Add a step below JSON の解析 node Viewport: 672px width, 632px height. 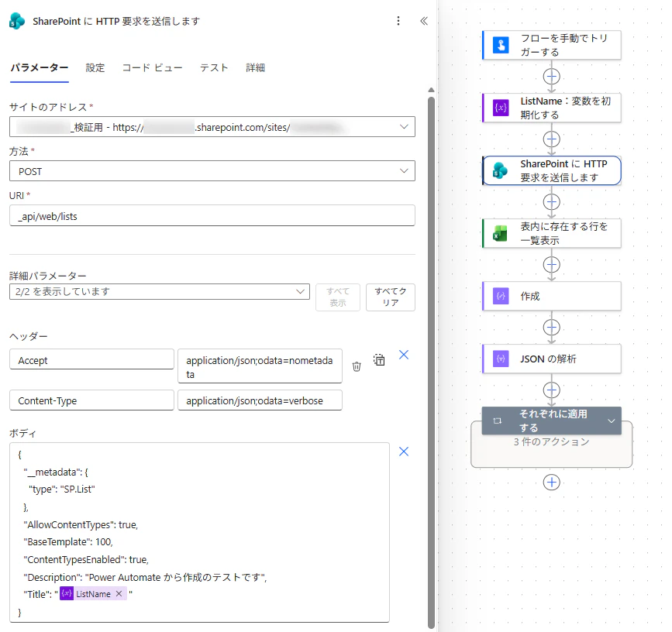552,390
